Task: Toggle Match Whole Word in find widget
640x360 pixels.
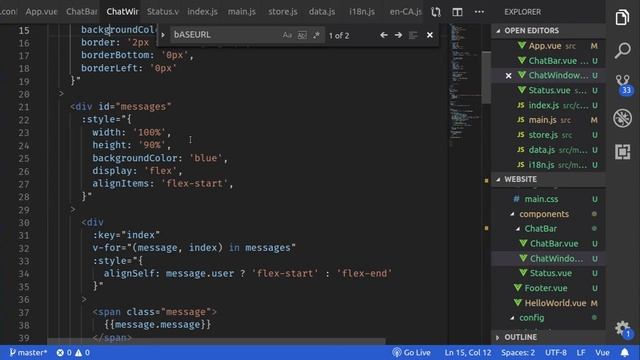Action: point(302,35)
